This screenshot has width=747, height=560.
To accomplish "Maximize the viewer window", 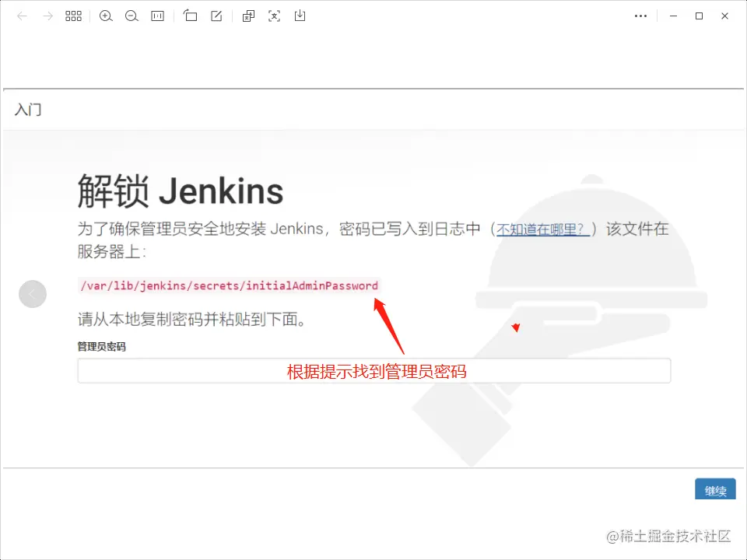I will pos(699,16).
